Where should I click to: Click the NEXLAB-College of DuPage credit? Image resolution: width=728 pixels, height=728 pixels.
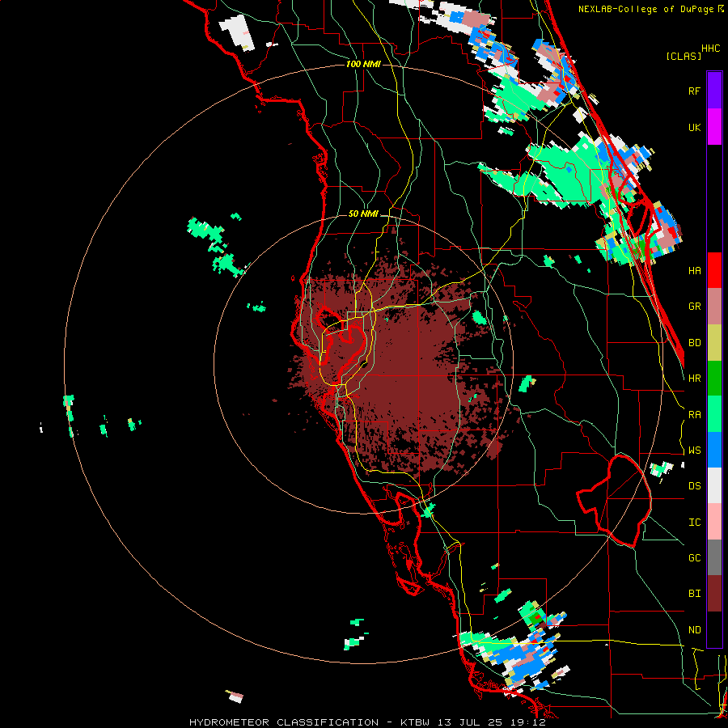pyautogui.click(x=646, y=9)
